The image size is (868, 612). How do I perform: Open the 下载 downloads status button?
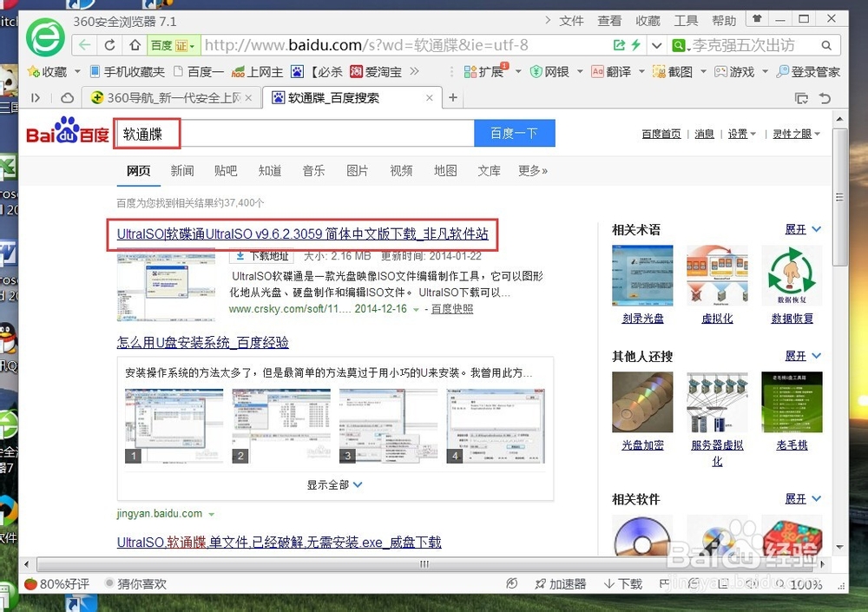point(623,583)
